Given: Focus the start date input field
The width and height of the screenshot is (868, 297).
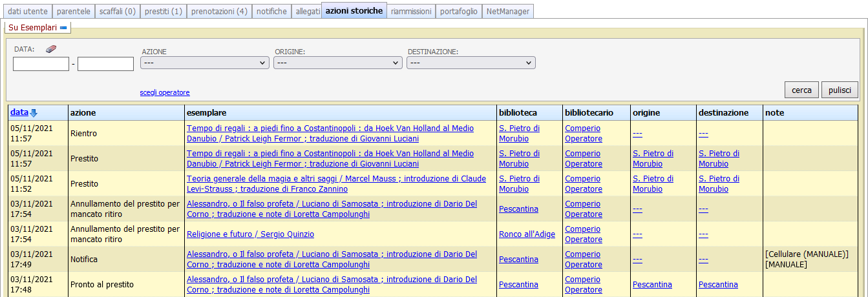Looking at the screenshot, I should tap(41, 64).
